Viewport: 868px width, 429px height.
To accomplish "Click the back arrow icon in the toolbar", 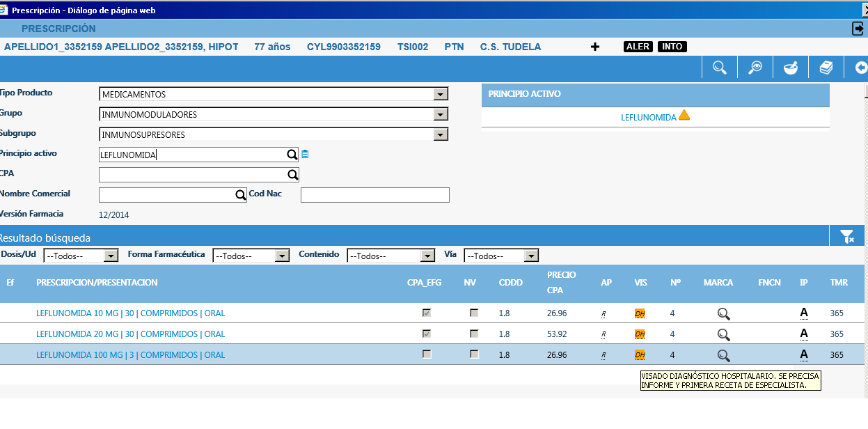I will (860, 68).
